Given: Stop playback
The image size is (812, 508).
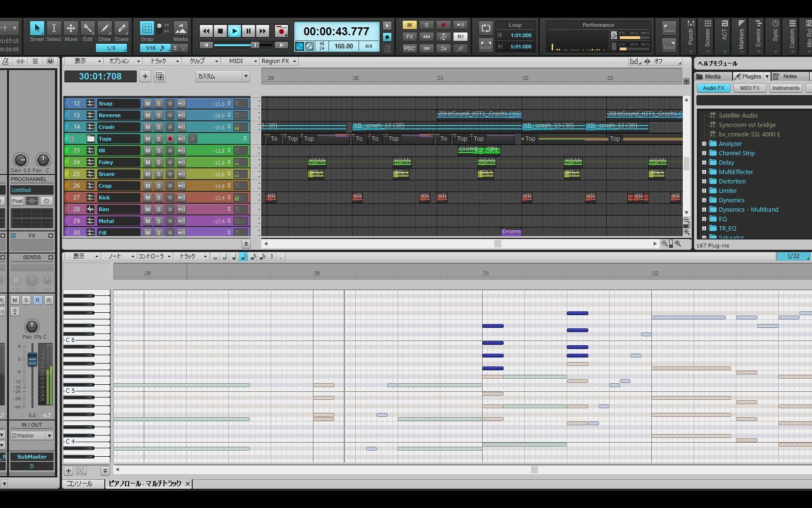Looking at the screenshot, I should coord(220,31).
